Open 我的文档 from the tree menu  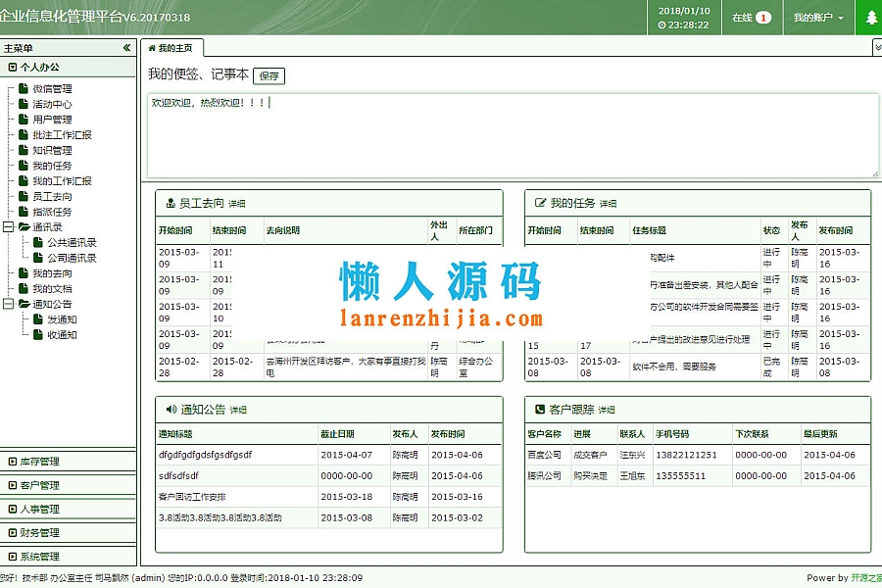[52, 289]
